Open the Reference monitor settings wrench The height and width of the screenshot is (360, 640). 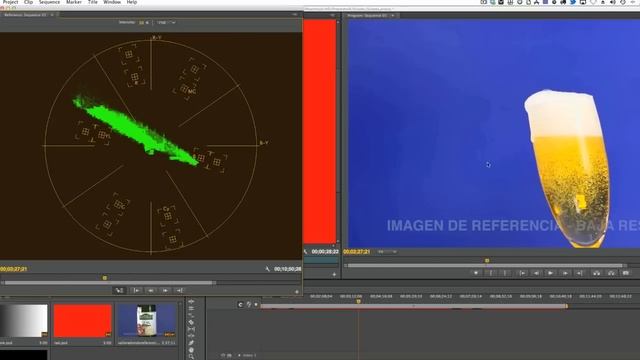267,269
